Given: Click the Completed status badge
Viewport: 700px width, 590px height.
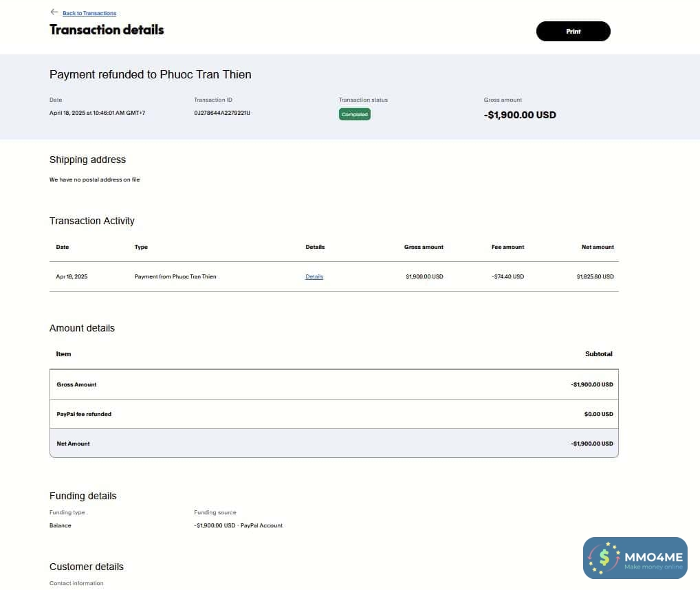Looking at the screenshot, I should (x=354, y=114).
